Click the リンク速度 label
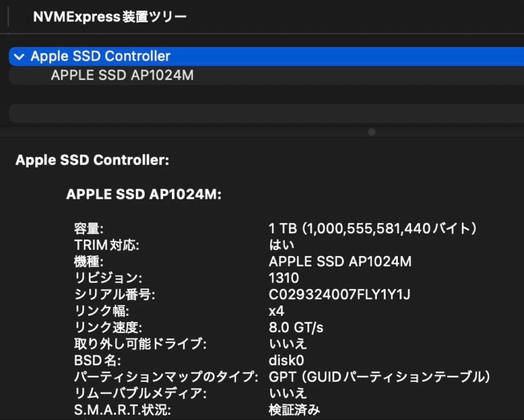This screenshot has width=524, height=420. pos(108,327)
